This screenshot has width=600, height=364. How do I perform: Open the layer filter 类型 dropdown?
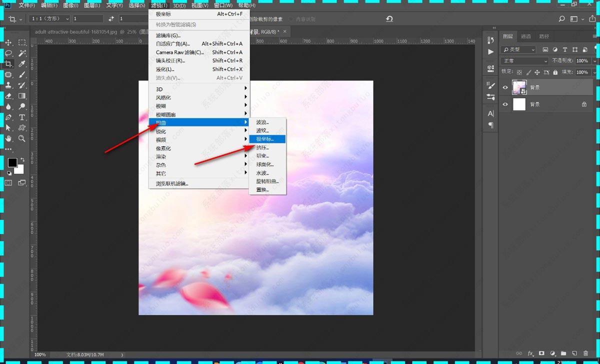[x=518, y=49]
